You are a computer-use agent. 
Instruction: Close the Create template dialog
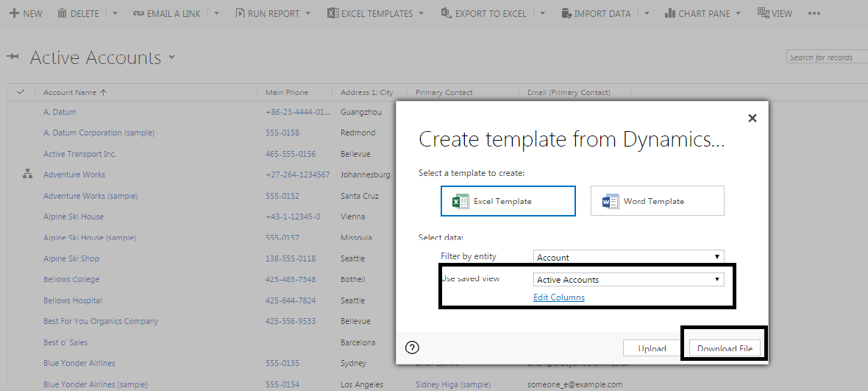tap(752, 117)
